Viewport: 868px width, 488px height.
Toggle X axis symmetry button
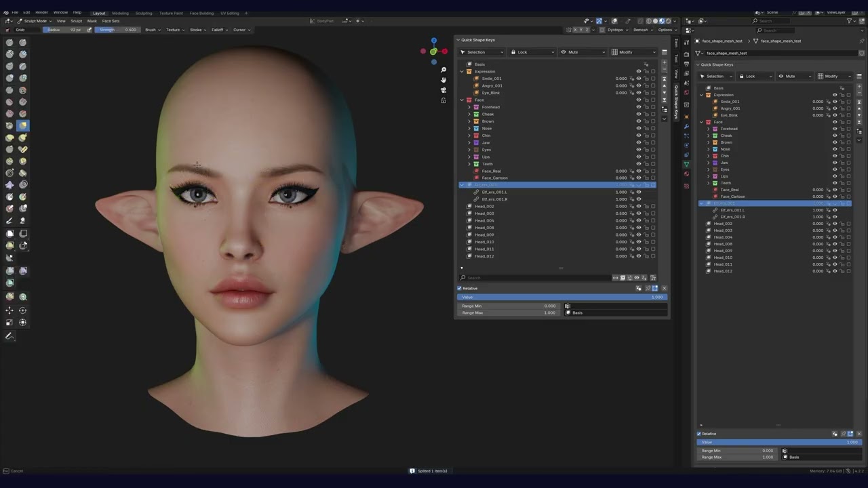point(576,30)
